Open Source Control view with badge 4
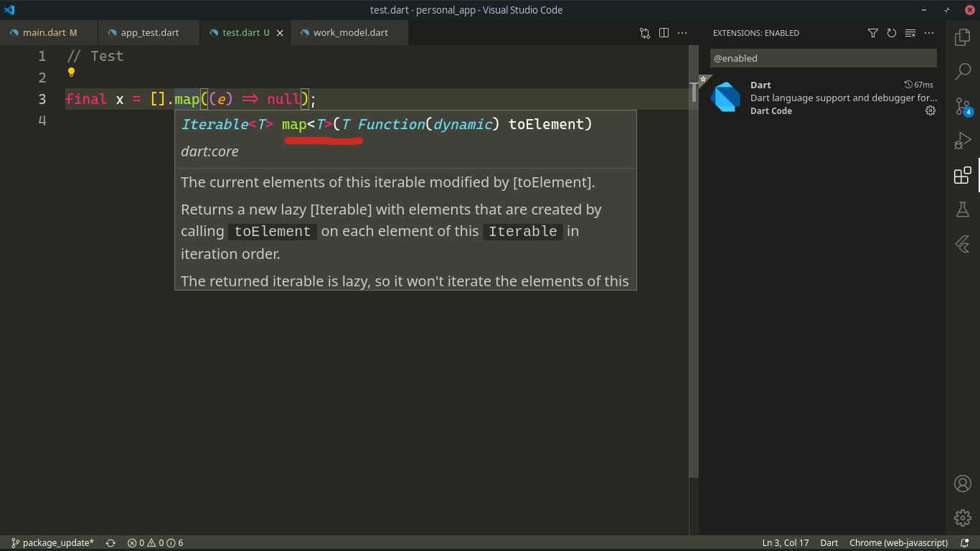The height and width of the screenshot is (551, 980). click(962, 106)
